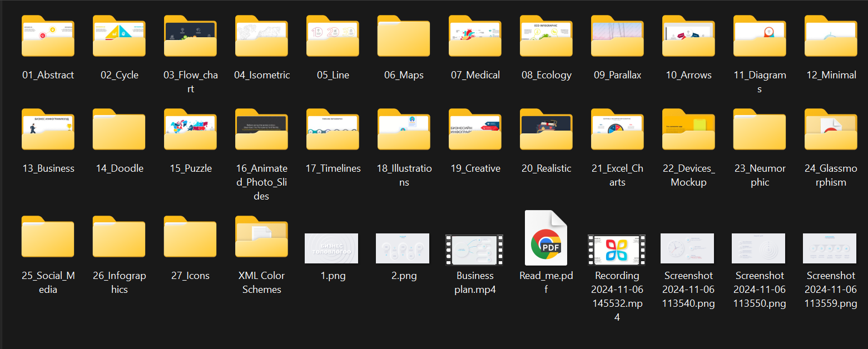Viewport: 868px width, 349px height.
Task: Select the 12_Minimal folder
Action: pyautogui.click(x=831, y=37)
